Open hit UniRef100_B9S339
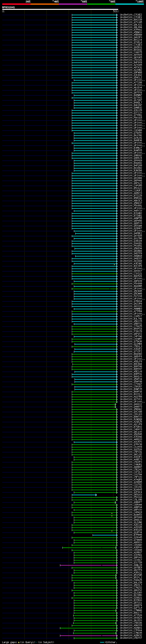Viewport: 146px width, 644px height. (x=131, y=20)
